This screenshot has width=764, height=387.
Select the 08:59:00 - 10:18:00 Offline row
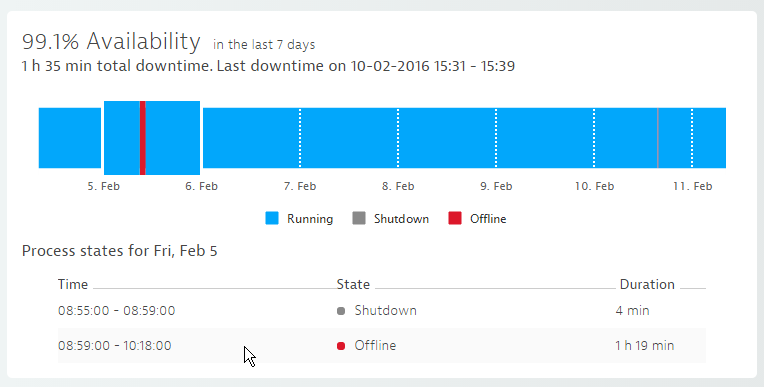click(x=382, y=346)
